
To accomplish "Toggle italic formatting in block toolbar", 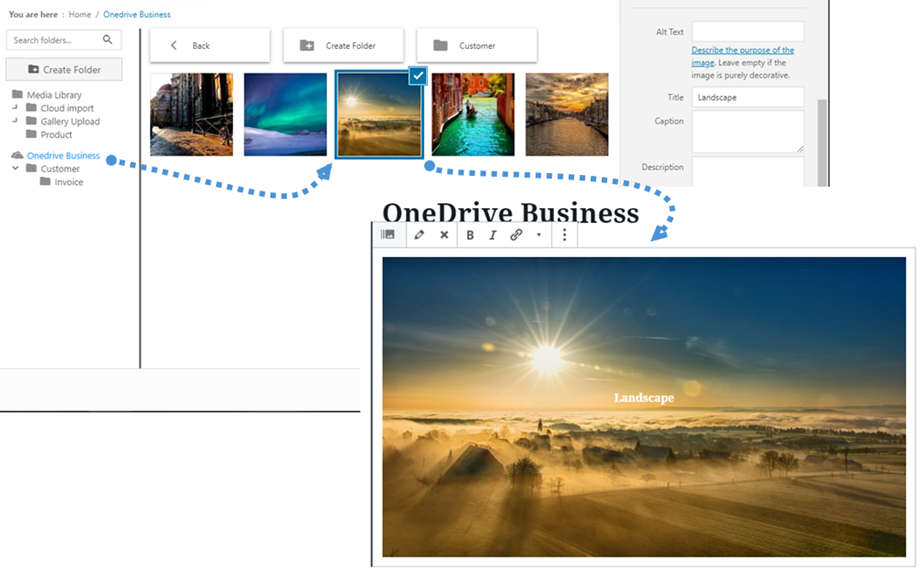I will (493, 235).
